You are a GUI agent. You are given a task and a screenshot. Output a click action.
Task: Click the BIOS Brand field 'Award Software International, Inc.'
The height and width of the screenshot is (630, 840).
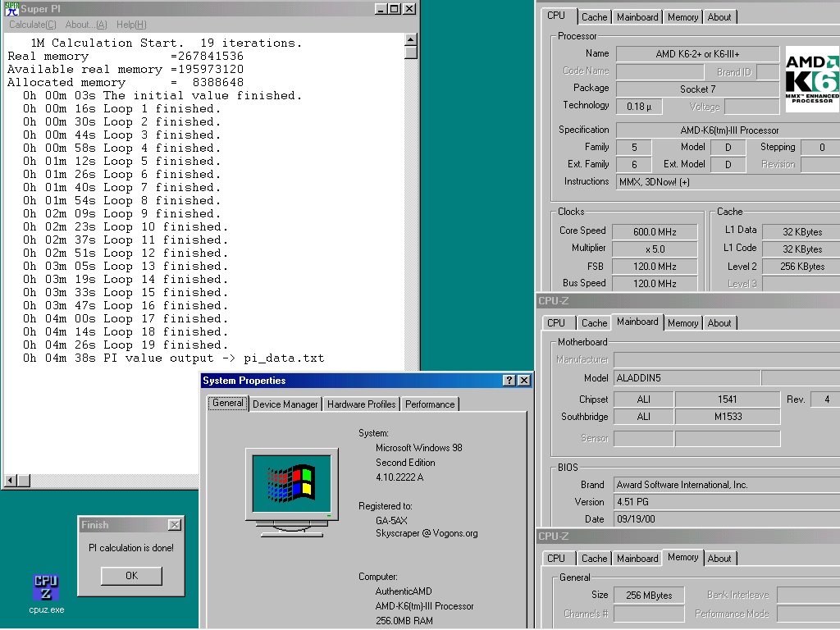tap(727, 485)
